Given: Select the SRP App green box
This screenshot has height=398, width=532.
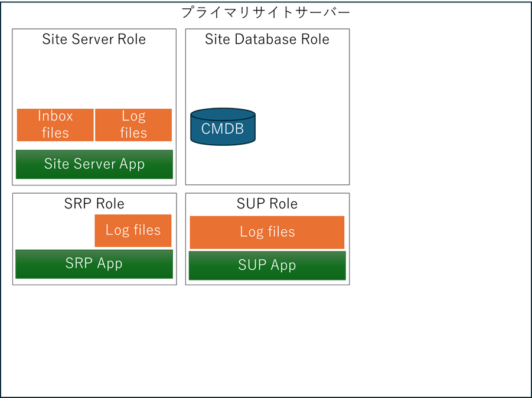Looking at the screenshot, I should 94,264.
